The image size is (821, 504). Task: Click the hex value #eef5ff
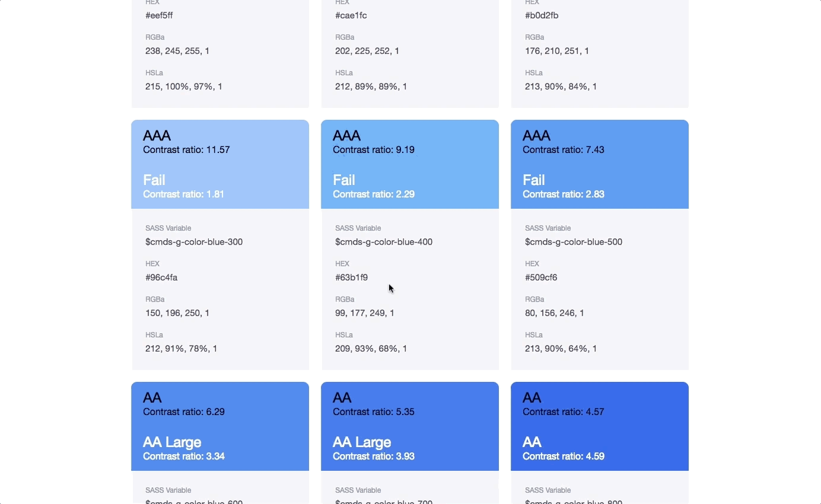[159, 15]
